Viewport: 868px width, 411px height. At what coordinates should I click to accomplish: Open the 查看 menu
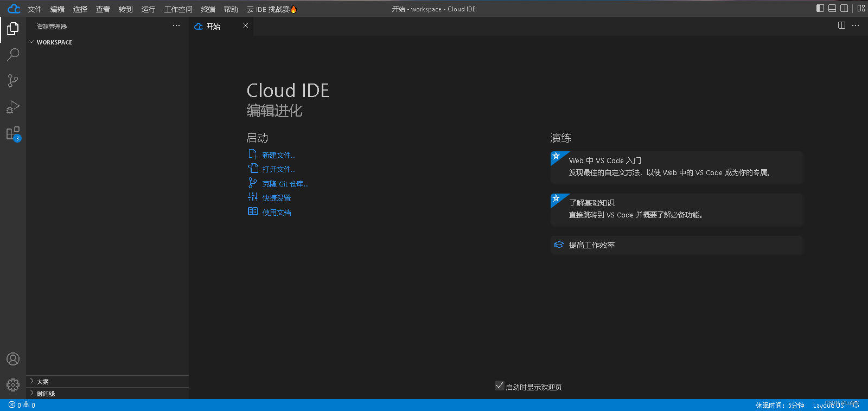point(103,9)
